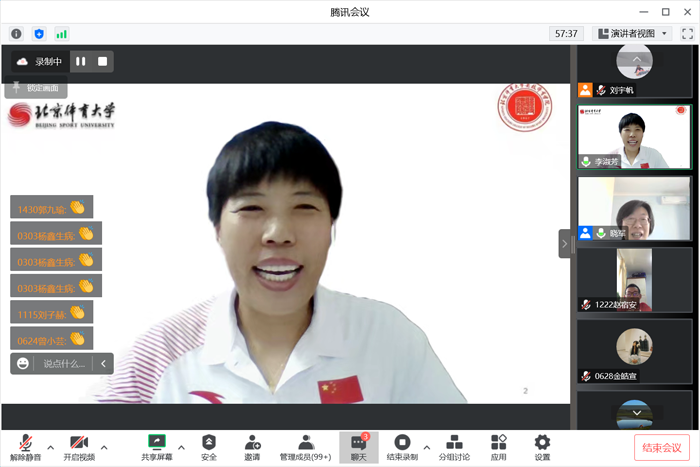Click 结束录制 end recording button
The image size is (700, 467).
(402, 448)
